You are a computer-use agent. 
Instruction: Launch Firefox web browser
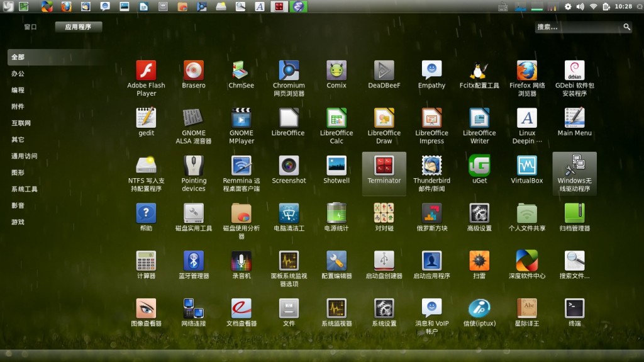tap(527, 78)
